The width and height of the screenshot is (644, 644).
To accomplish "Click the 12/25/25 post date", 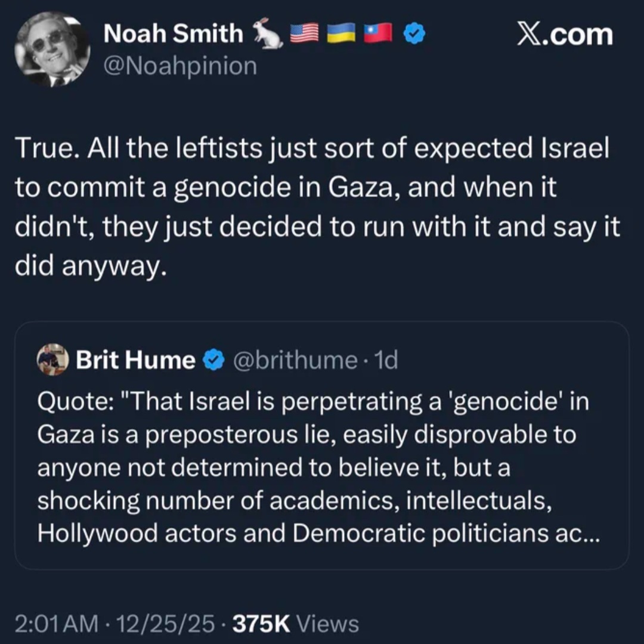I will tap(166, 624).
